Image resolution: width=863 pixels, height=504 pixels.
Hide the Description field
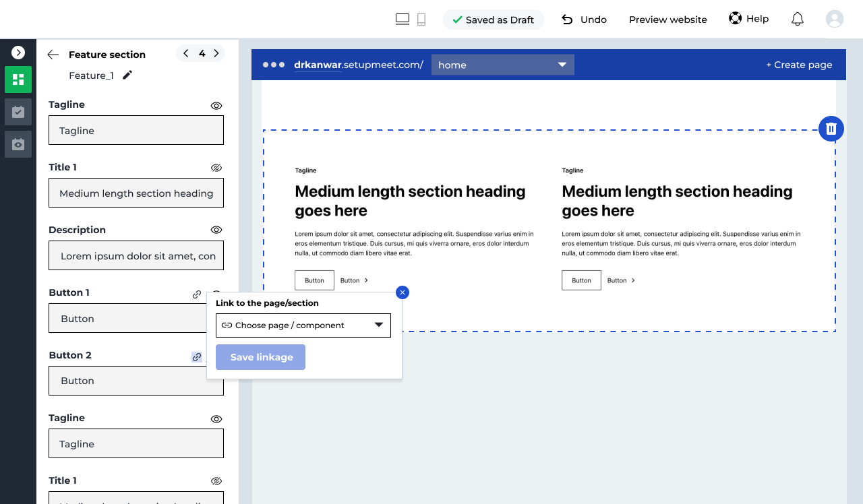(x=216, y=230)
